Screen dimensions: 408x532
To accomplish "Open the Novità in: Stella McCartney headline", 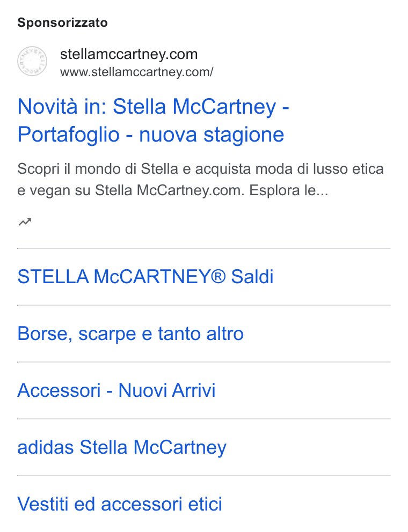I will [153, 107].
